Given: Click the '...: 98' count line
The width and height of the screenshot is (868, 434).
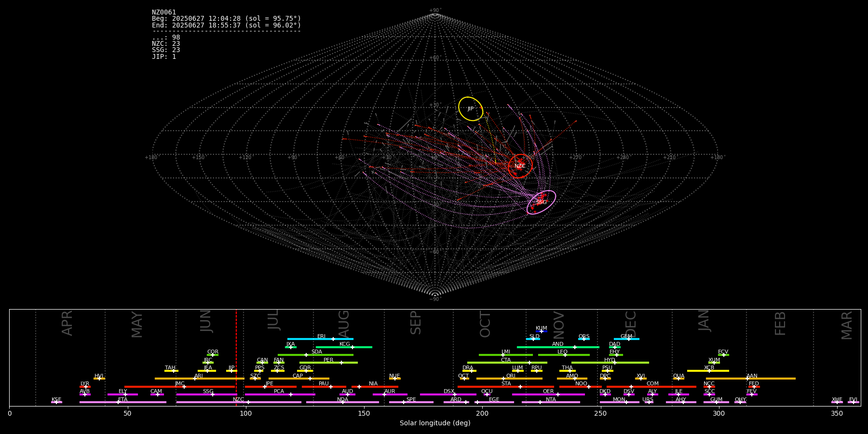Looking at the screenshot, I should pos(166,38).
